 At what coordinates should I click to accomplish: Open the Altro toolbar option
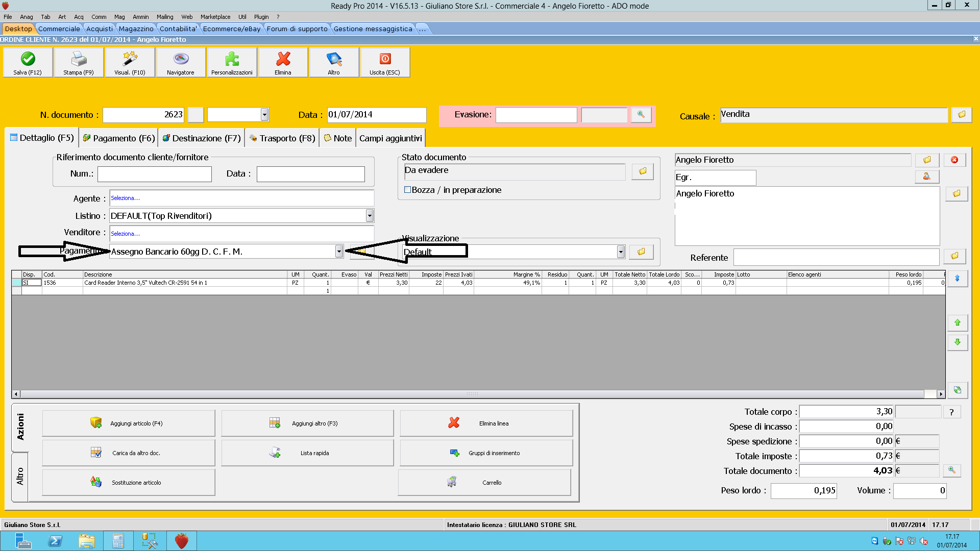(x=334, y=62)
